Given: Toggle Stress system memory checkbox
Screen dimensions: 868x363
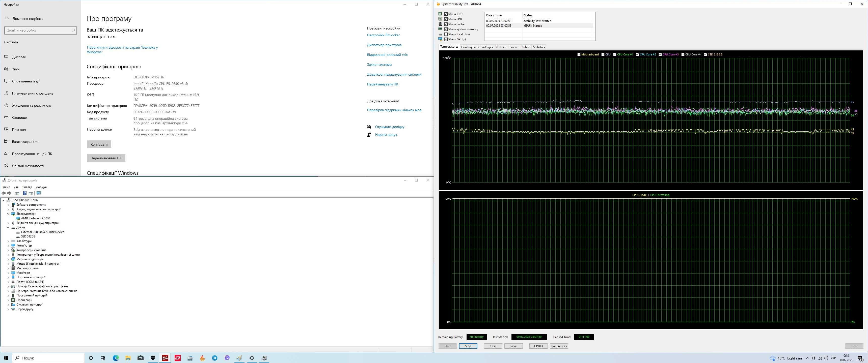Looking at the screenshot, I should click(x=446, y=29).
